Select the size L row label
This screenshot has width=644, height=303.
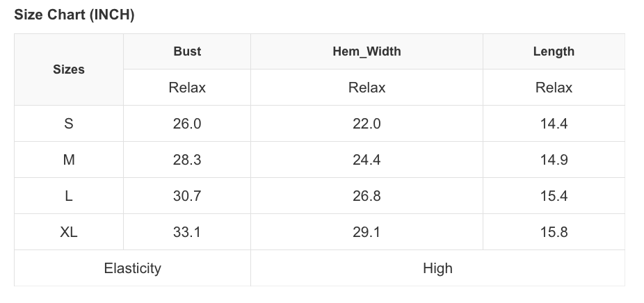(x=69, y=196)
